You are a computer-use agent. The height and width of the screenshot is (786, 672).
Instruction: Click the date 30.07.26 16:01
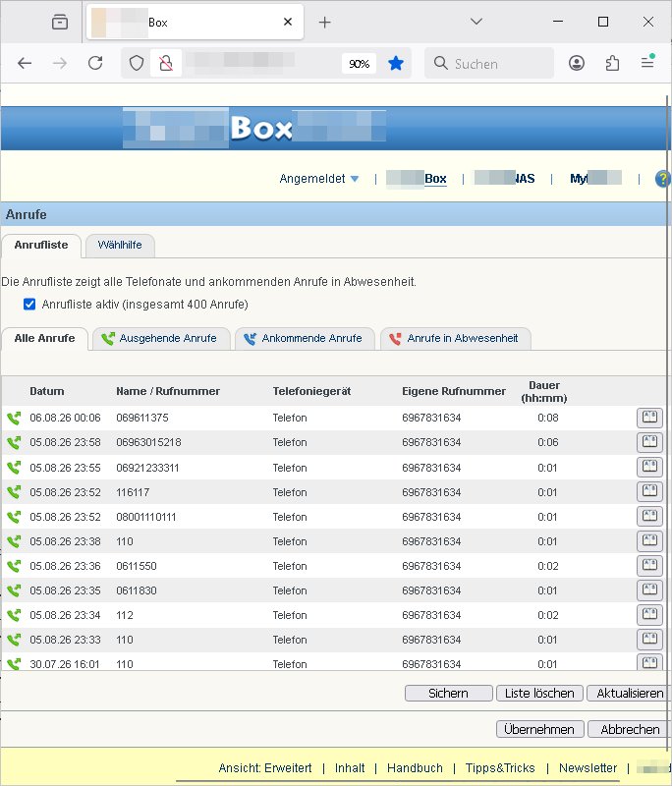click(65, 664)
